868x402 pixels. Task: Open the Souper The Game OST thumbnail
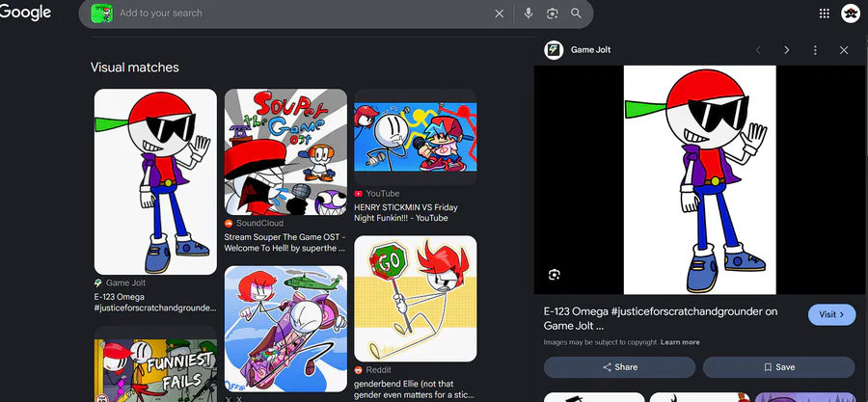(x=285, y=152)
